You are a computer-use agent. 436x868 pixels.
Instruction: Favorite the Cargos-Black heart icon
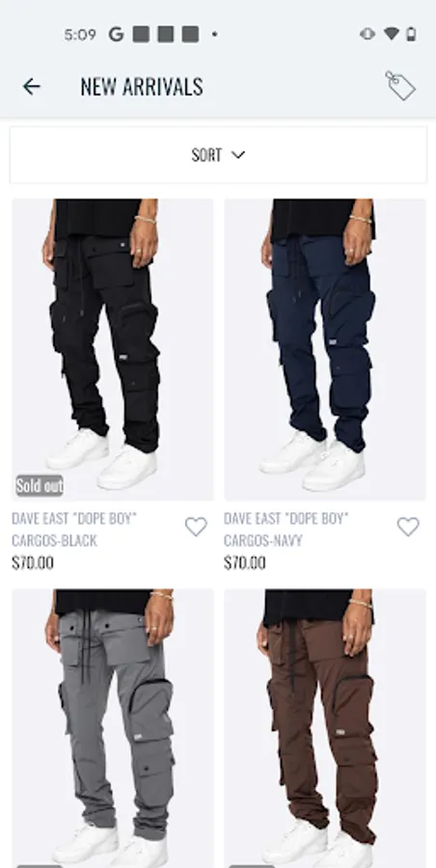[196, 527]
